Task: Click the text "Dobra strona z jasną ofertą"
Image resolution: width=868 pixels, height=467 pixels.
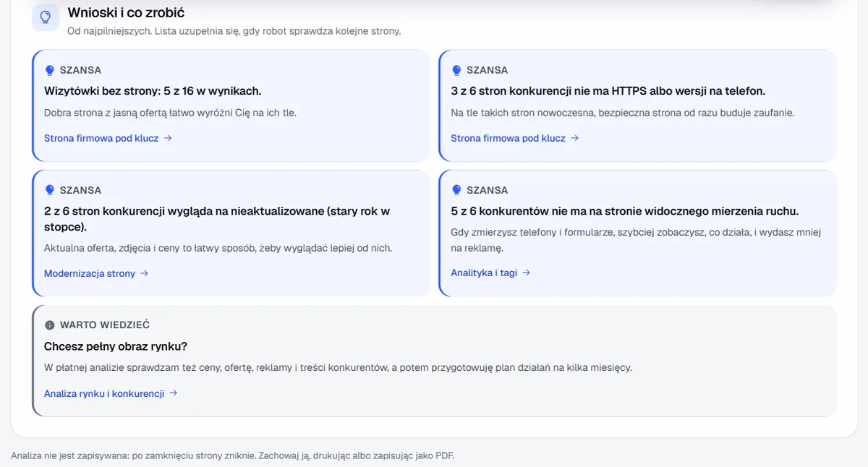Action: (171, 113)
